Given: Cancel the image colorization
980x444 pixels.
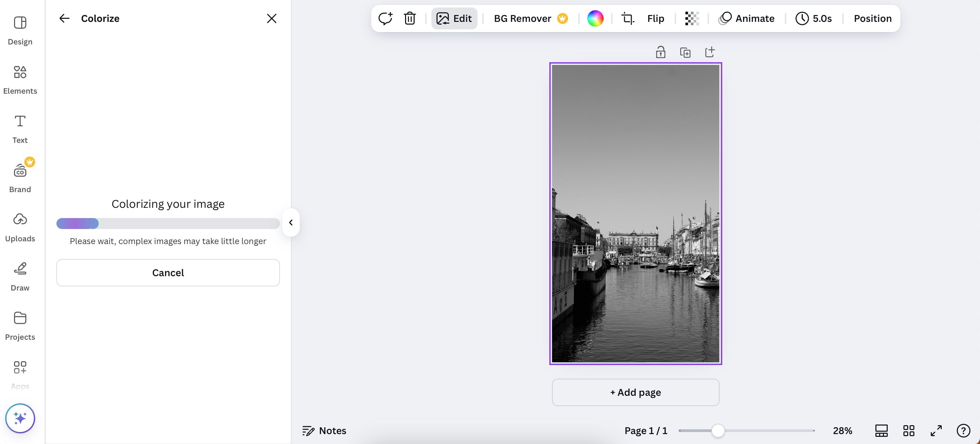Looking at the screenshot, I should 168,272.
